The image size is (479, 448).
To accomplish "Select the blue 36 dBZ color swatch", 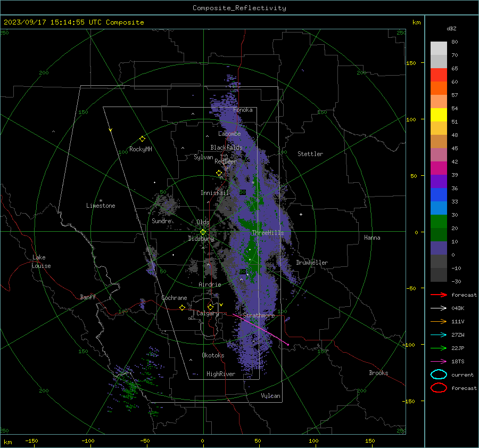I will pyautogui.click(x=439, y=194).
